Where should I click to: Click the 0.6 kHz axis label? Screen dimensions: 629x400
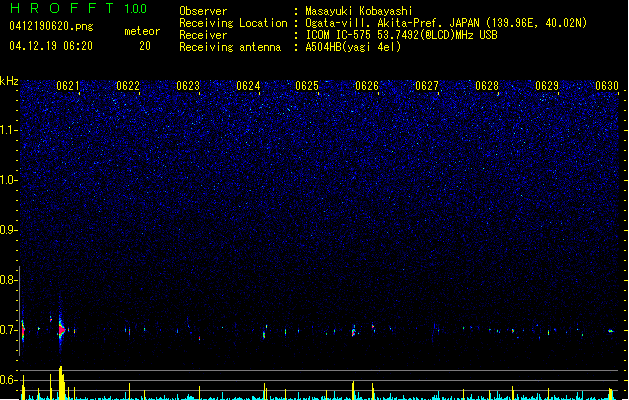pyautogui.click(x=9, y=380)
